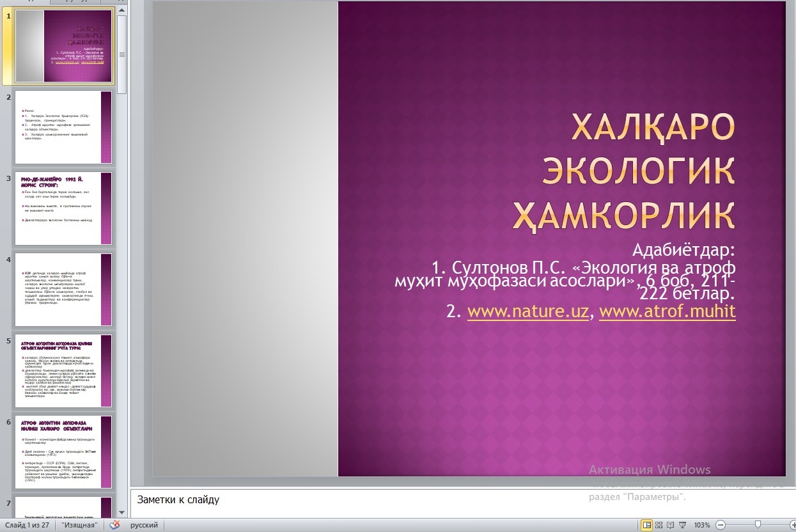The image size is (796, 532).
Task: Select slide 6 thumbnail
Action: [x=63, y=452]
